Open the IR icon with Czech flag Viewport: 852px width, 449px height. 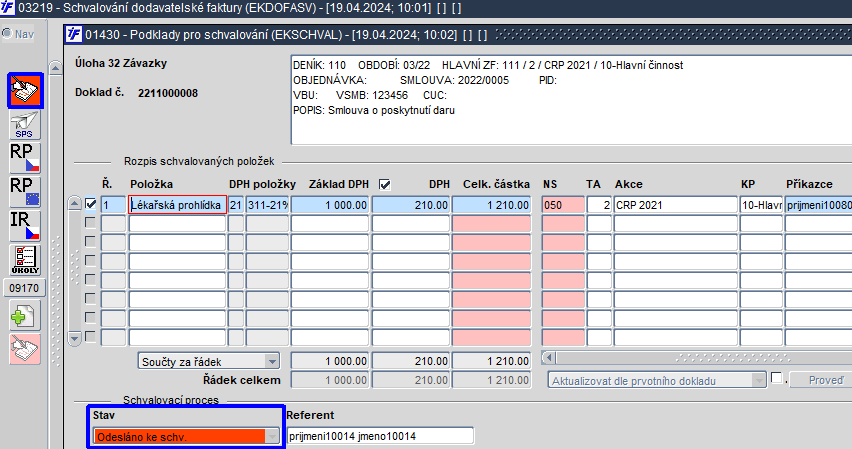tap(25, 226)
